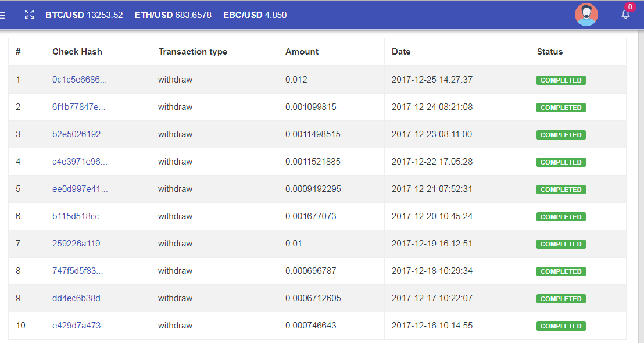The height and width of the screenshot is (343, 644).
Task: Open check hash dd4ec6b38d link
Action: click(80, 298)
